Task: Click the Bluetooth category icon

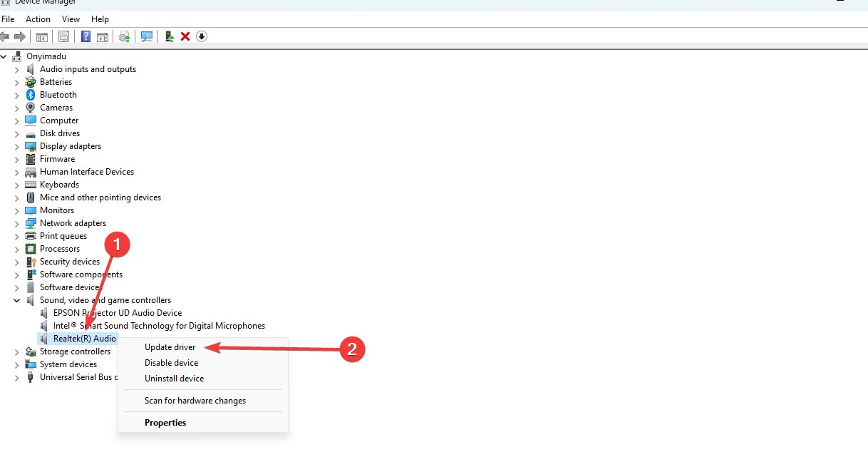Action: 31,95
